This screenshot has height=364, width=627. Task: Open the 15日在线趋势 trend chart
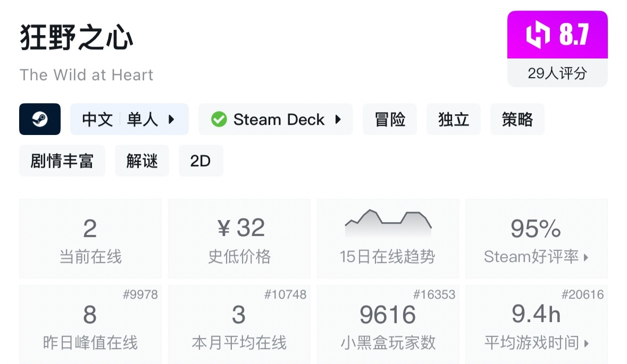click(x=388, y=238)
